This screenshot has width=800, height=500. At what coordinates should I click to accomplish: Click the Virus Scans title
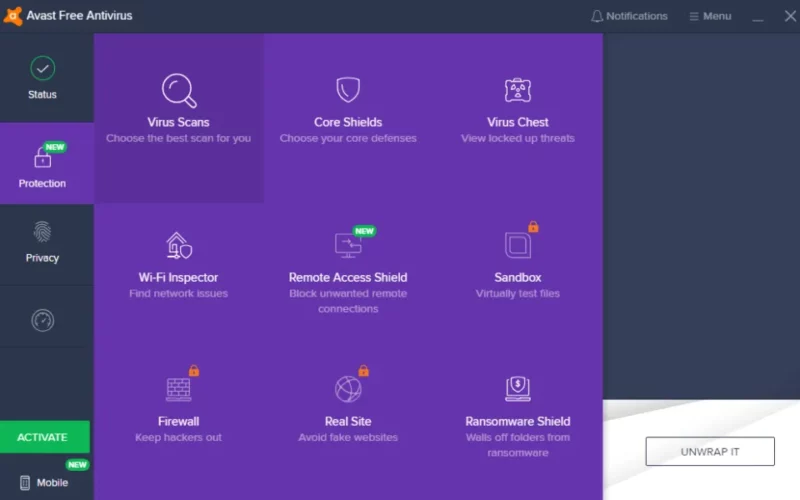click(x=179, y=122)
